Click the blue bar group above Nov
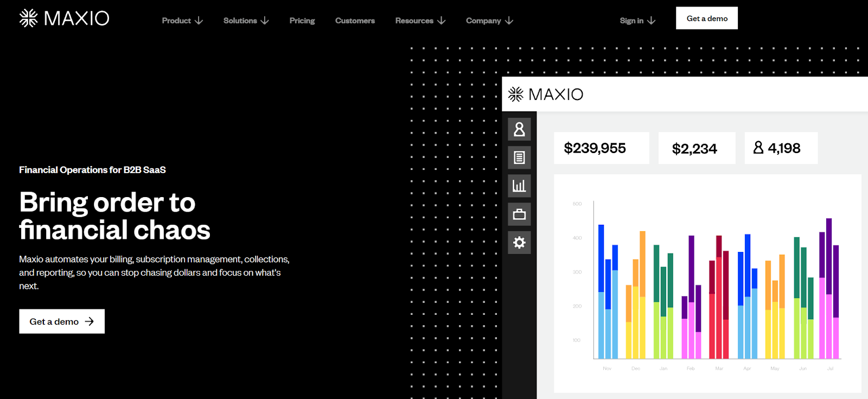This screenshot has width=868, height=399. (608, 292)
